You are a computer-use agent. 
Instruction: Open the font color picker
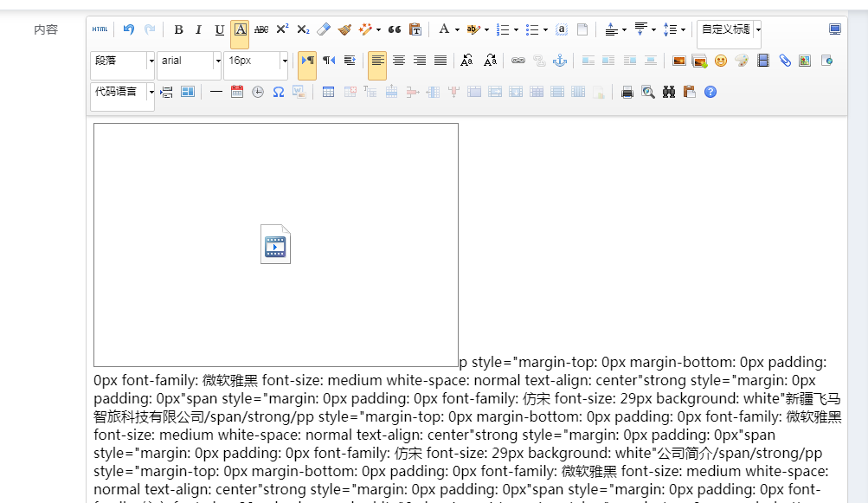(448, 29)
